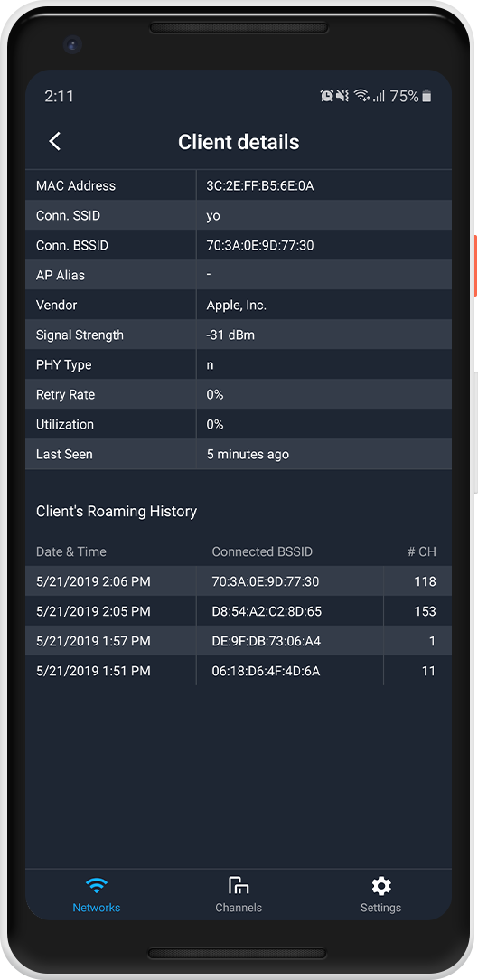Open the Channels tab icon
Viewport: 478px width, 980px height.
[238, 885]
